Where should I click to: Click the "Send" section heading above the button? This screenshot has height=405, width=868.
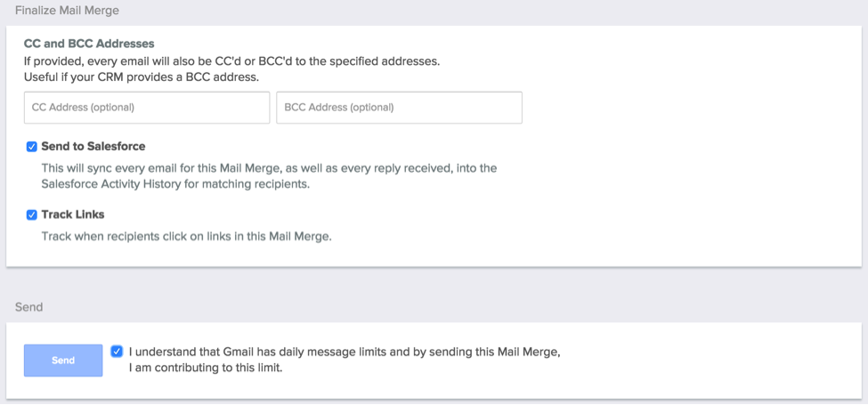29,307
